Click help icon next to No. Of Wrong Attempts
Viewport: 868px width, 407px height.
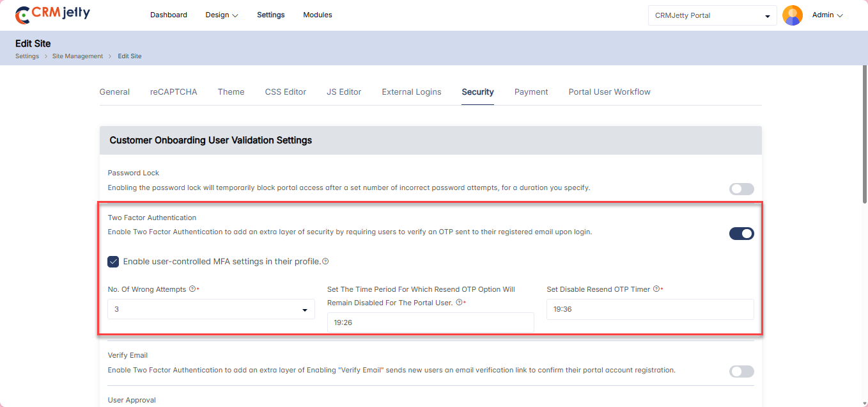pos(192,289)
